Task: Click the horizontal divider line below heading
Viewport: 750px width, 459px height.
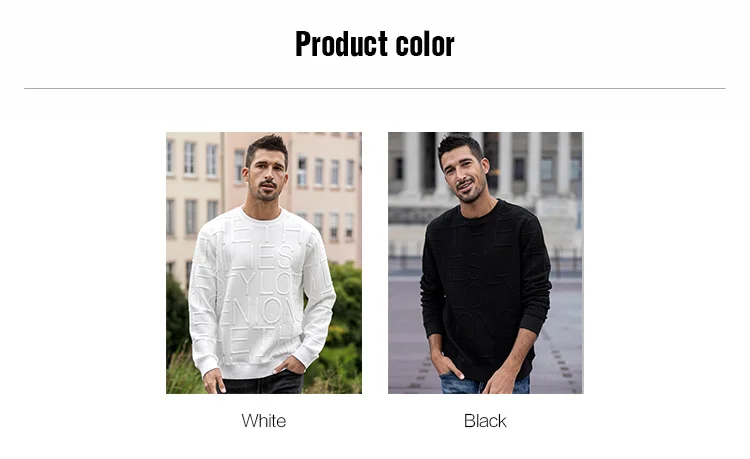Action: click(375, 88)
